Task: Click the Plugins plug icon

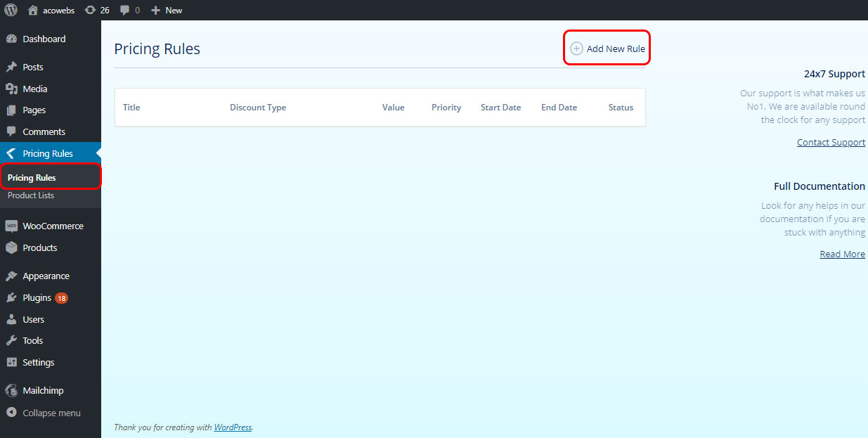Action: click(x=11, y=297)
